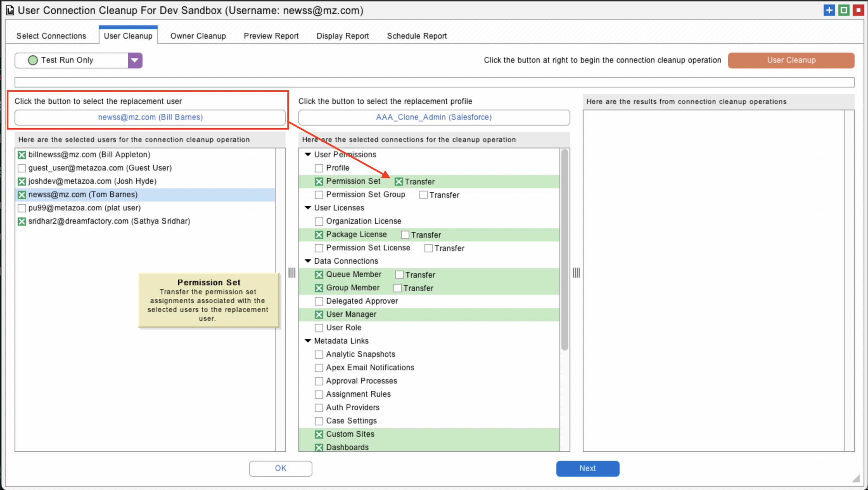Click the blue plus window icon
This screenshot has width=868, height=490.
(829, 10)
